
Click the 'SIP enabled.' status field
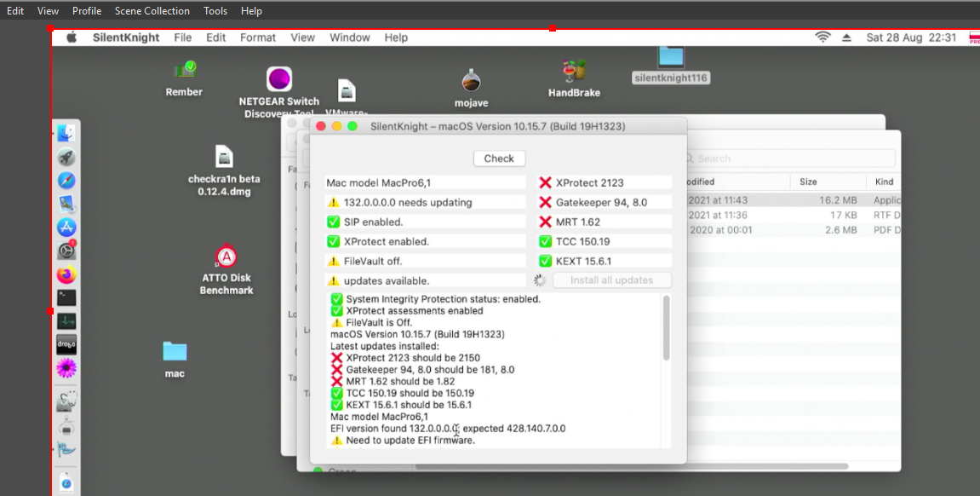tap(426, 222)
